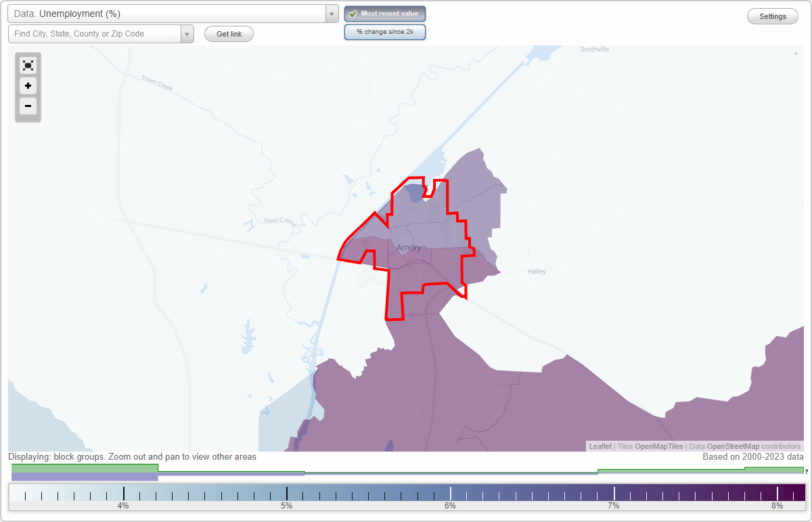
Task: Fit the map to its full extent
Action: (x=28, y=65)
